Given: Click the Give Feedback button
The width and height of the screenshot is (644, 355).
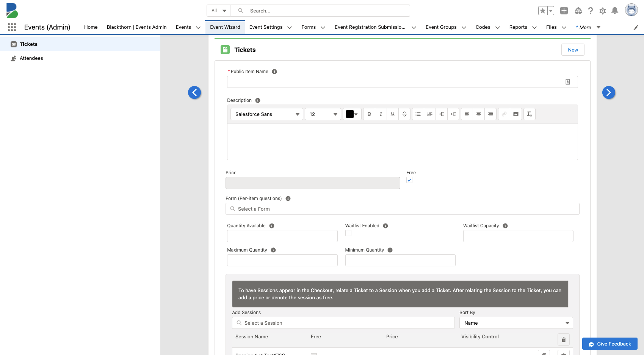Looking at the screenshot, I should 610,344.
